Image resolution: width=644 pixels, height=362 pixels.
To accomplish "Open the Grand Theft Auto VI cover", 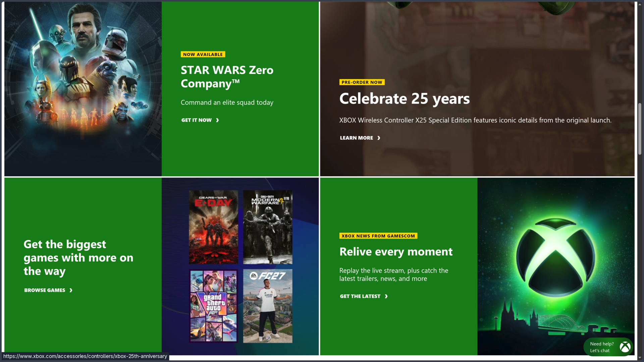I will (x=213, y=306).
